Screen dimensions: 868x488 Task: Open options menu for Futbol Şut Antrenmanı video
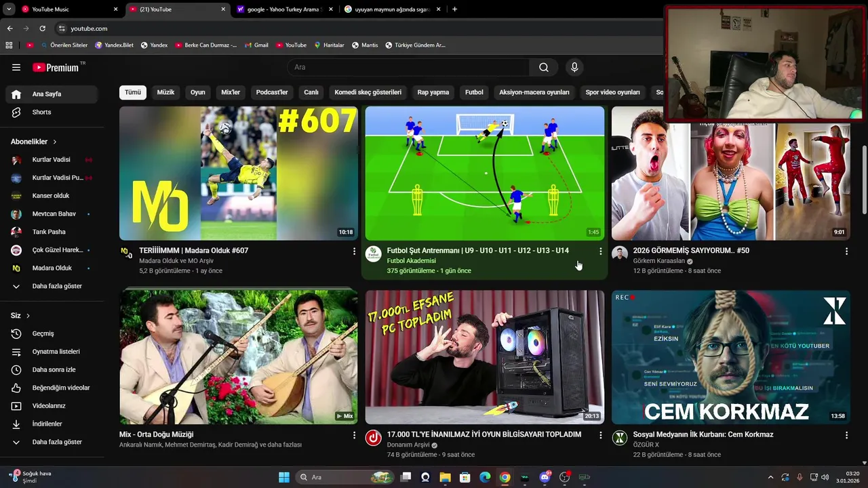[600, 251]
